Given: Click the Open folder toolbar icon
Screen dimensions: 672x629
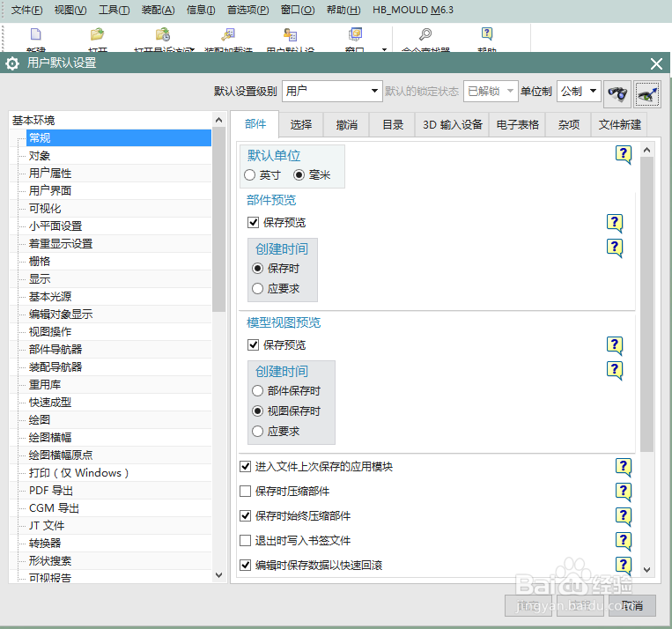Looking at the screenshot, I should tap(97, 34).
